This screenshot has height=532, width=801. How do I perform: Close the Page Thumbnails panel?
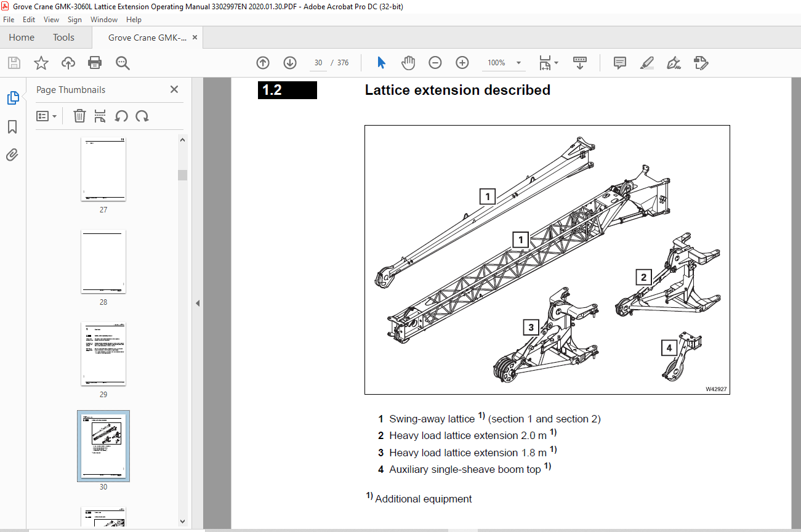click(x=174, y=89)
